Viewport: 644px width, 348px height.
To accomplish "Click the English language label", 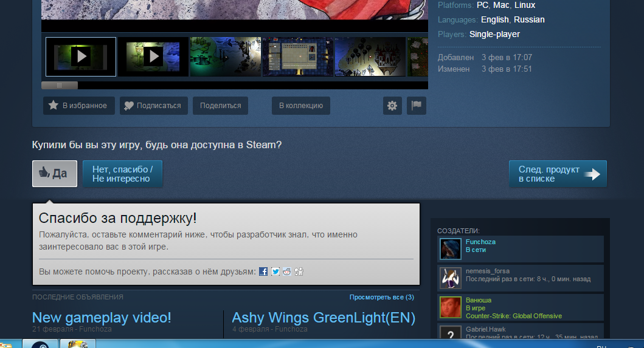I will [x=495, y=19].
